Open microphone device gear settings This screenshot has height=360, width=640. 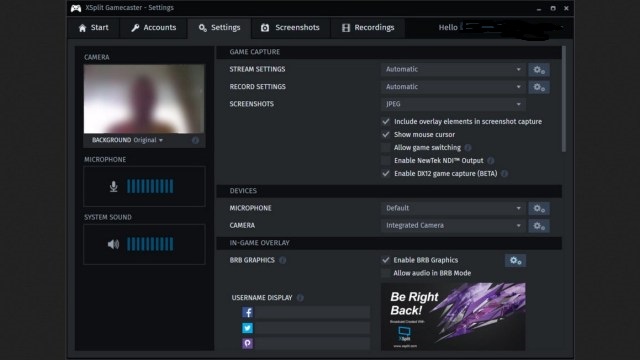tap(539, 209)
